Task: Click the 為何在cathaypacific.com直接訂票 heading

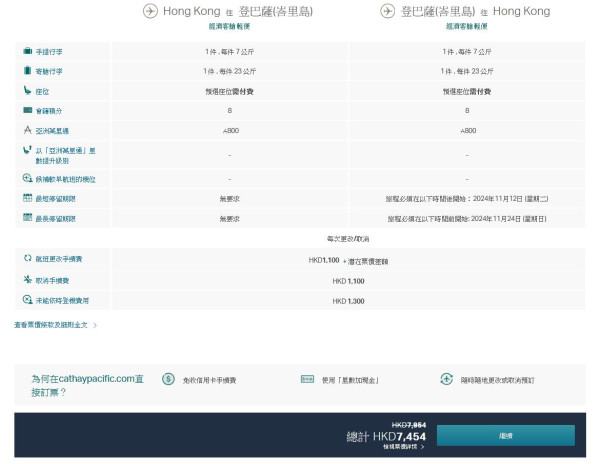Action: pos(87,386)
